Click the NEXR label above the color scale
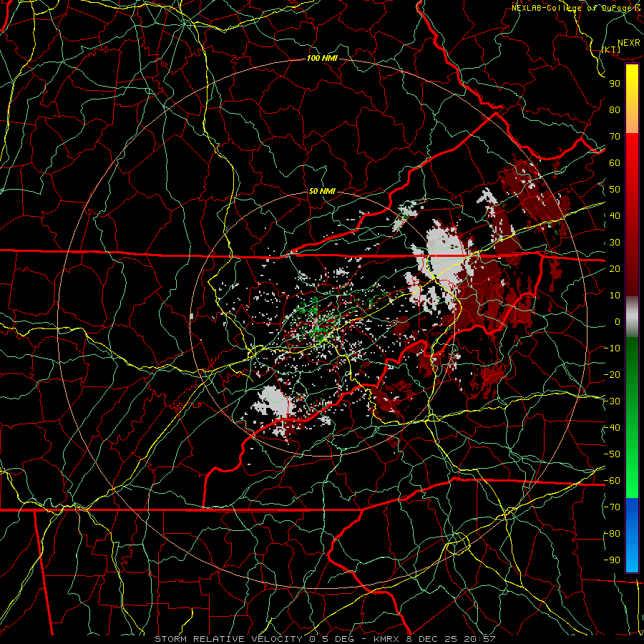Screen dimensions: 644x644 629,43
